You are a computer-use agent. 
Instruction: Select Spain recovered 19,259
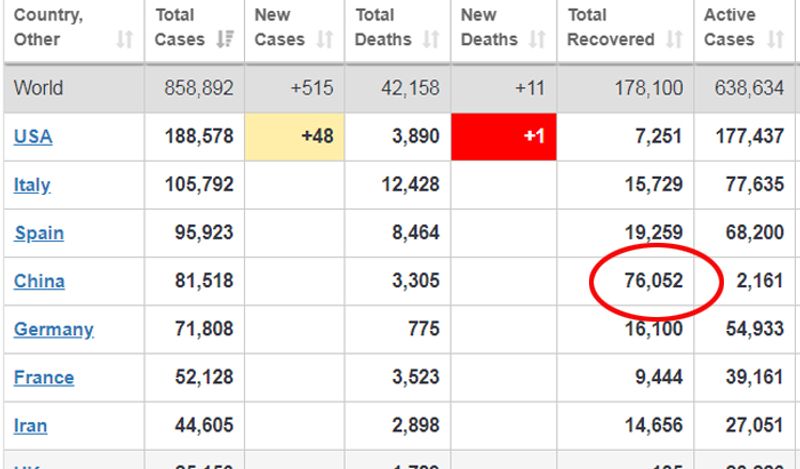tap(654, 233)
